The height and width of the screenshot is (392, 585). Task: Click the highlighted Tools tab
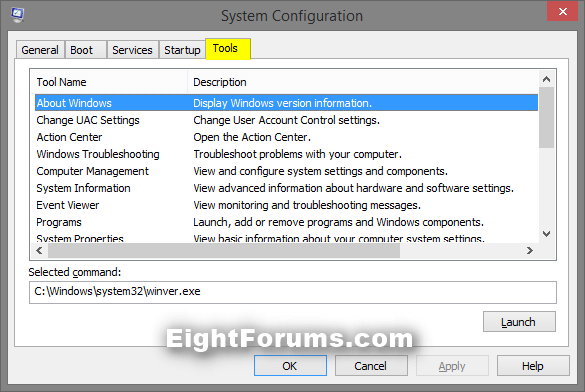click(228, 48)
